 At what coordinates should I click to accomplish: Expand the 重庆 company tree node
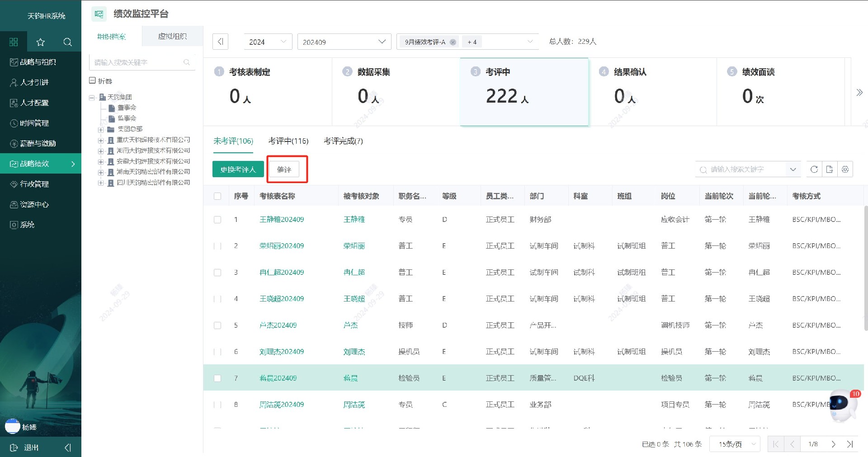101,141
